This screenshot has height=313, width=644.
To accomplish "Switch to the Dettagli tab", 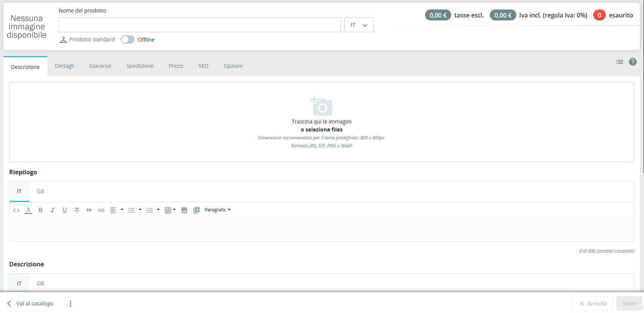I will coord(64,66).
